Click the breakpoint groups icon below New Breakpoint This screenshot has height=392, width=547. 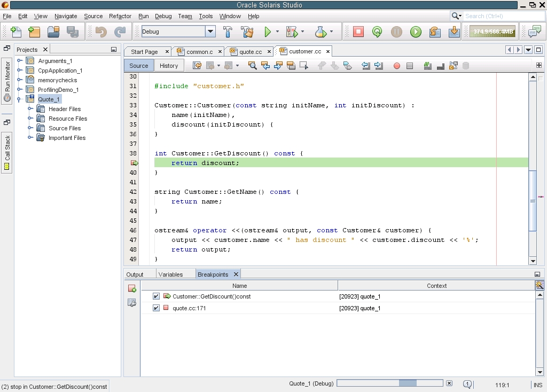pos(132,303)
